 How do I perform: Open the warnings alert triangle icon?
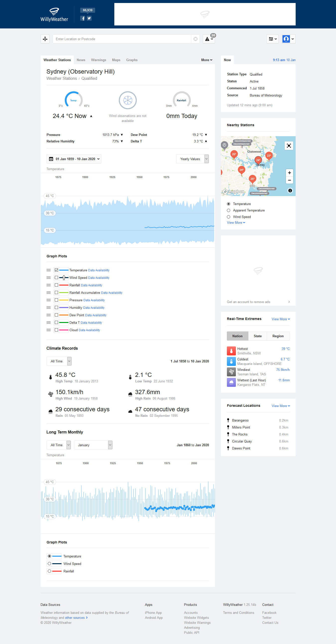[209, 39]
